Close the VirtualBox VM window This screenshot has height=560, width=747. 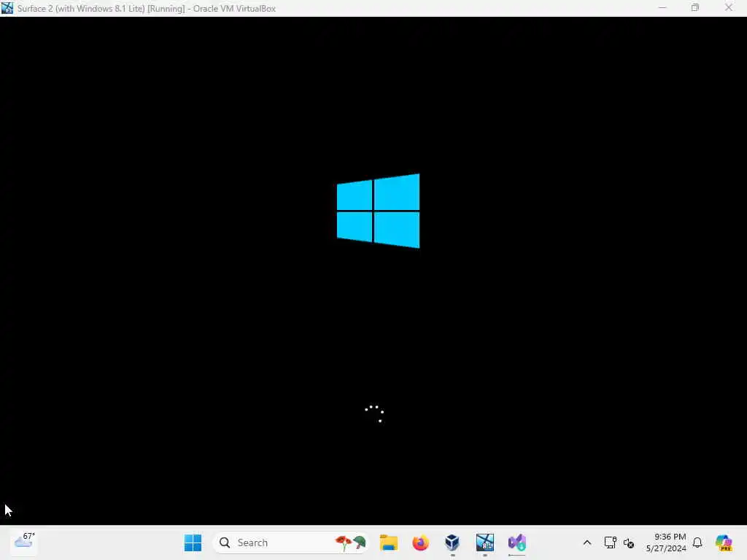click(x=729, y=8)
